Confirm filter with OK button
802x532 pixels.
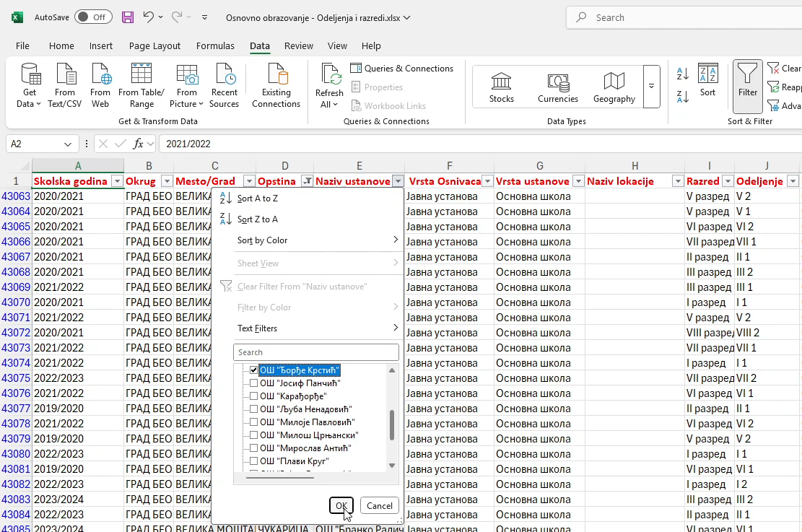pos(341,505)
